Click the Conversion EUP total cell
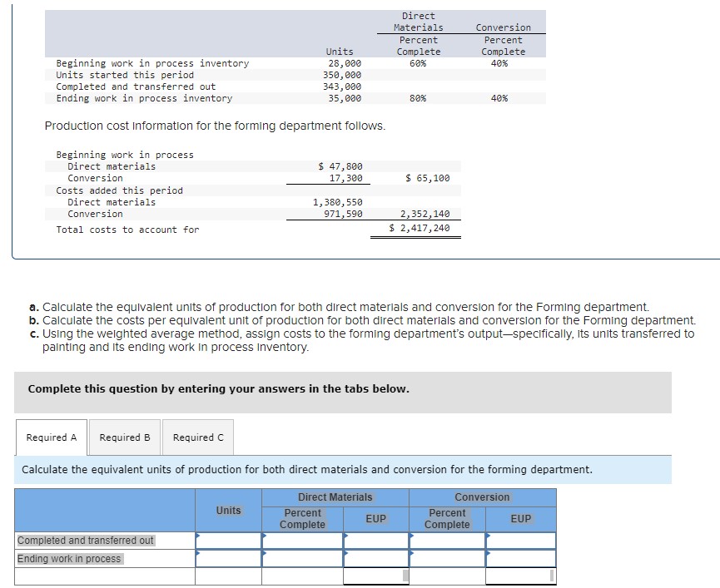The height and width of the screenshot is (588, 720). pos(521,576)
